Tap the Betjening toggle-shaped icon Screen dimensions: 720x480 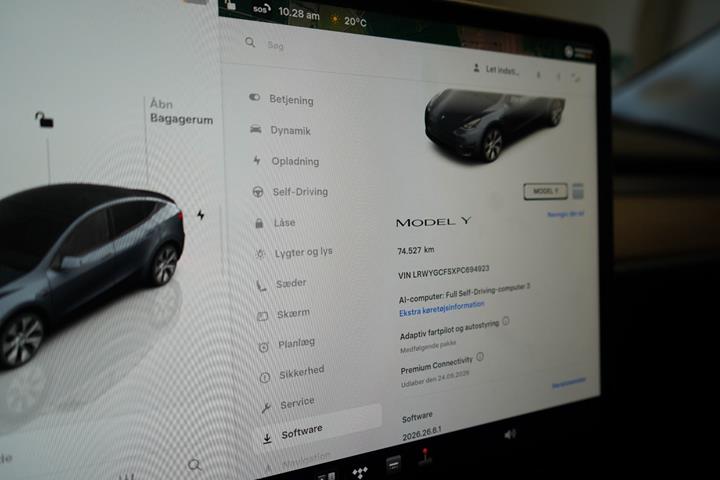click(x=254, y=97)
